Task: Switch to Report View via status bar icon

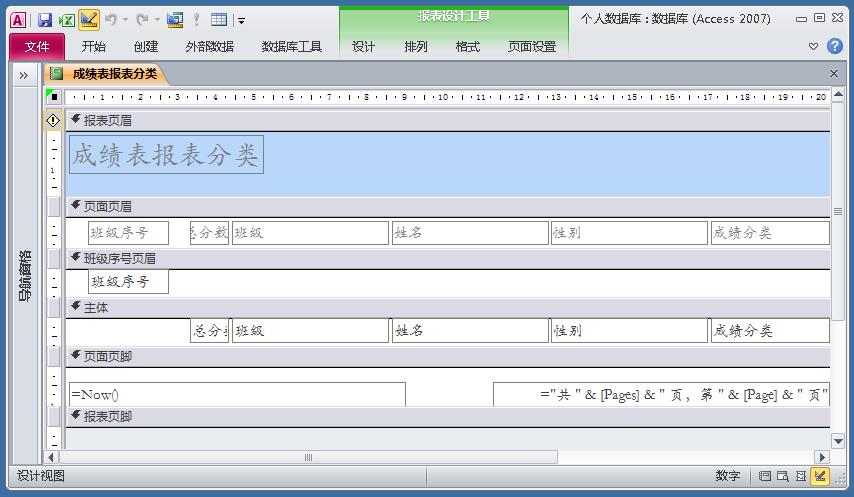Action: pos(765,476)
